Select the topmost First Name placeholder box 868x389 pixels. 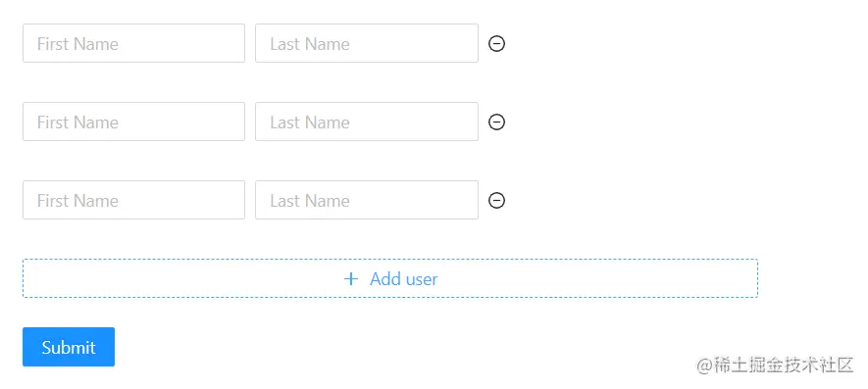coord(133,43)
